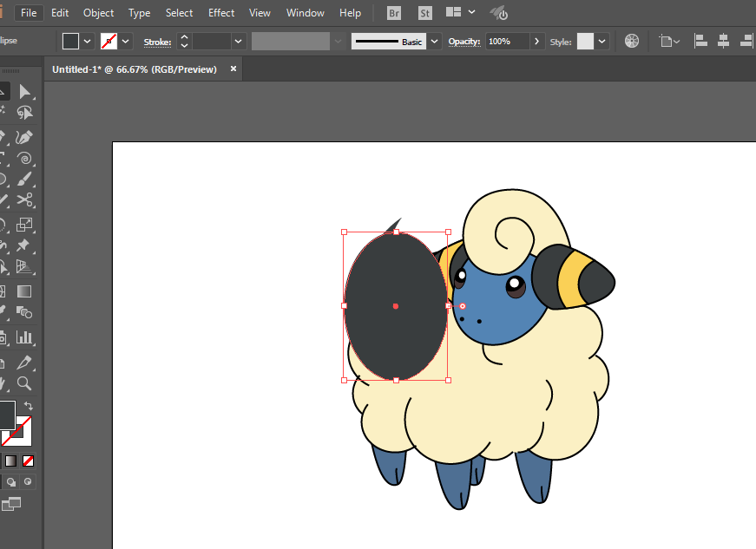Open Adobe Stock via St icon
This screenshot has width=756, height=549.
424,13
